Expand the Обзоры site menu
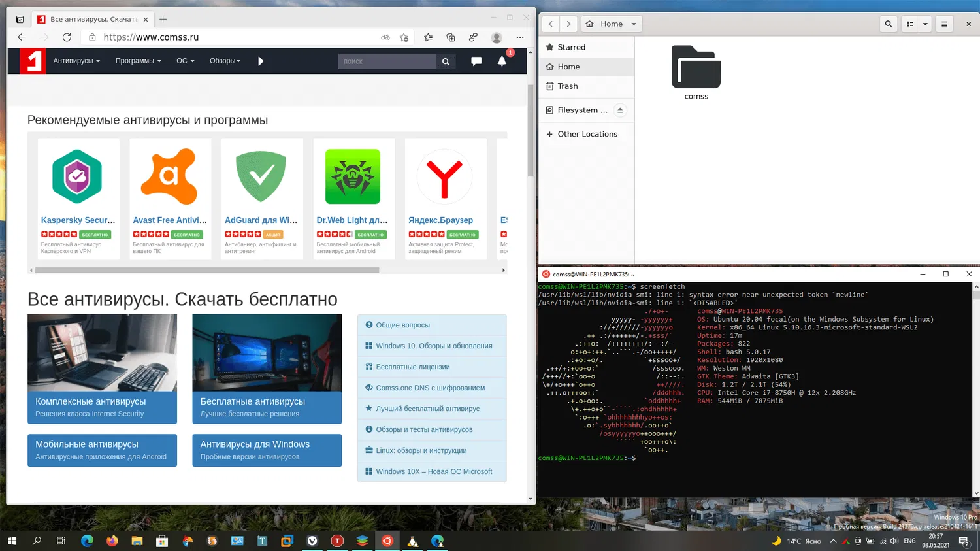 [x=225, y=61]
